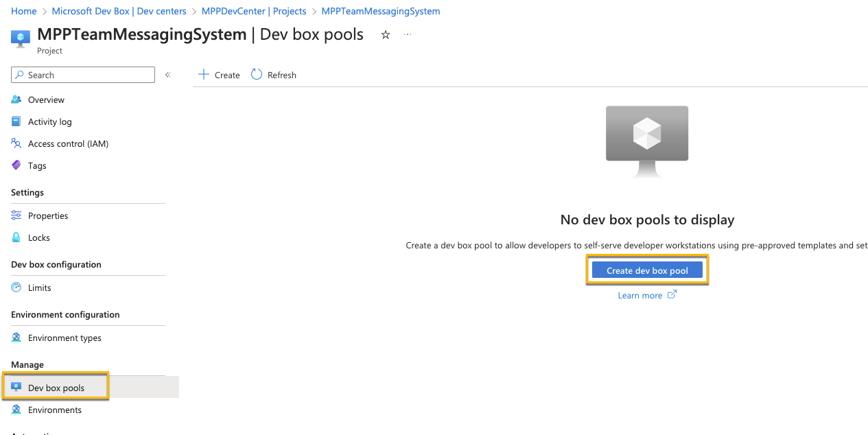
Task: Click the 'No dev box pools to display' text
Action: 647,220
